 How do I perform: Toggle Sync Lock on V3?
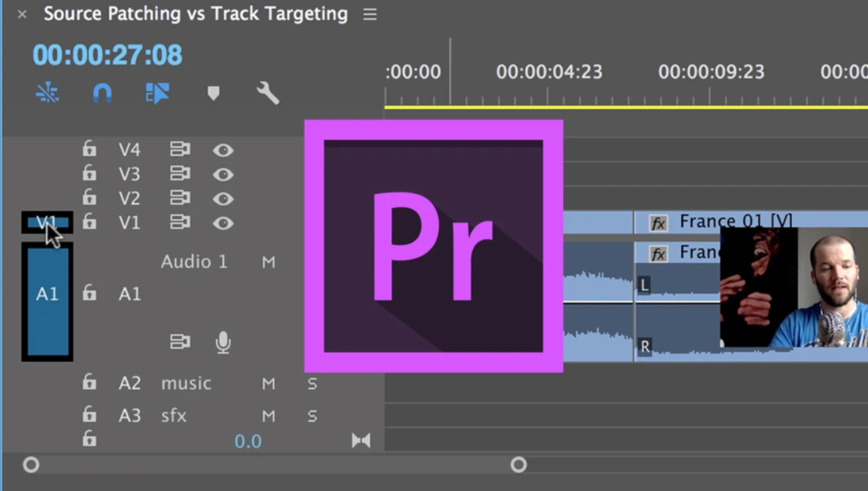click(x=180, y=173)
